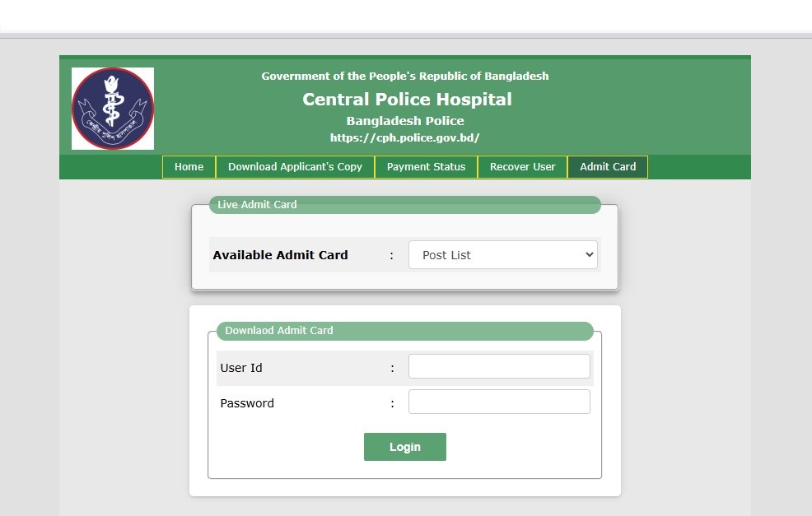Image resolution: width=812 pixels, height=516 pixels.
Task: Click the green Login button
Action: coord(405,447)
